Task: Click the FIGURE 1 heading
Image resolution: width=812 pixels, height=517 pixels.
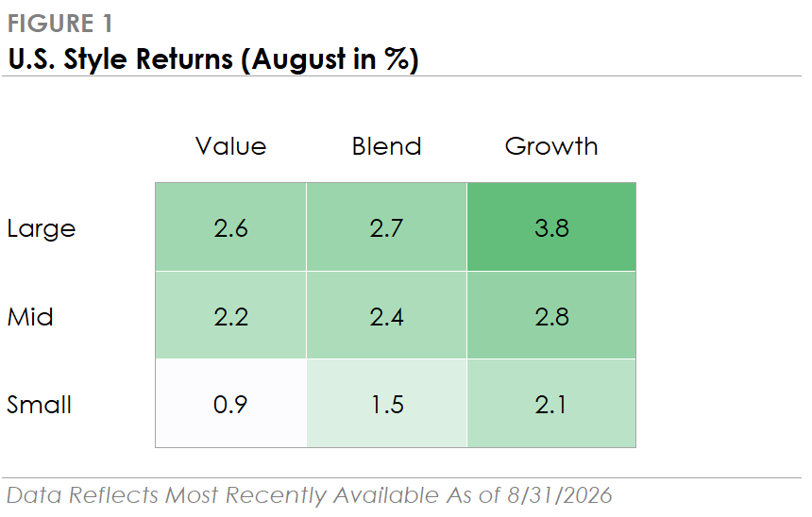Action: [59, 24]
